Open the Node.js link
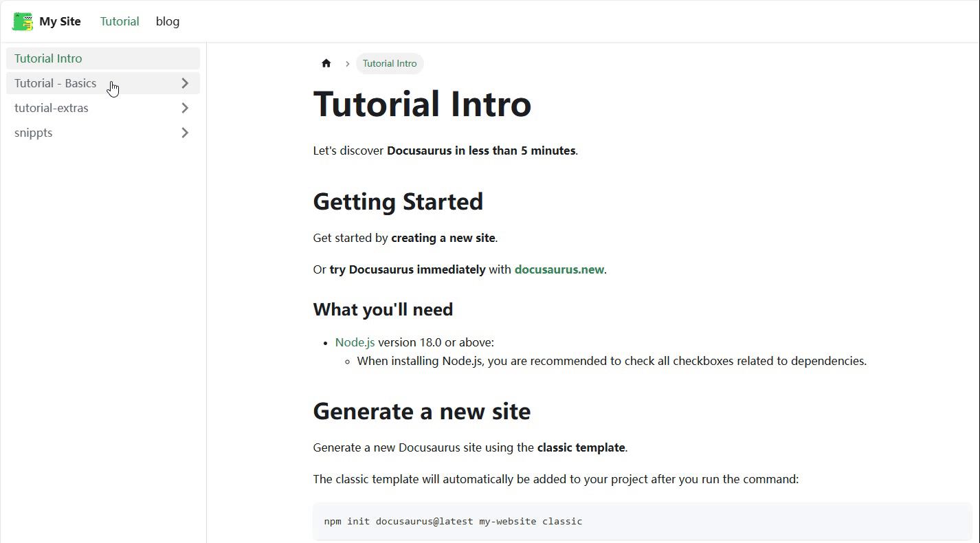 355,342
